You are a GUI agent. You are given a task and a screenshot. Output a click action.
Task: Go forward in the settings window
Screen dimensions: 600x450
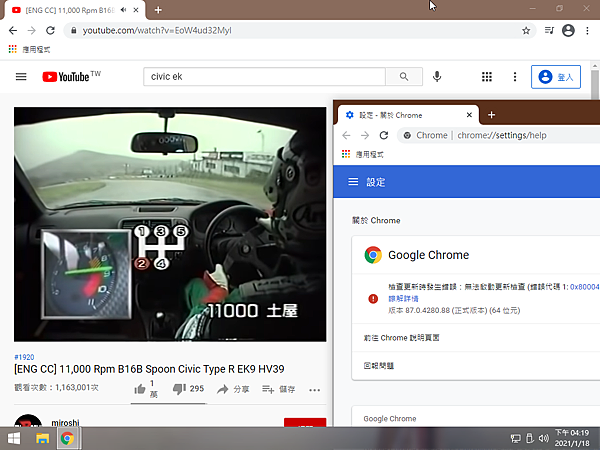(365, 135)
